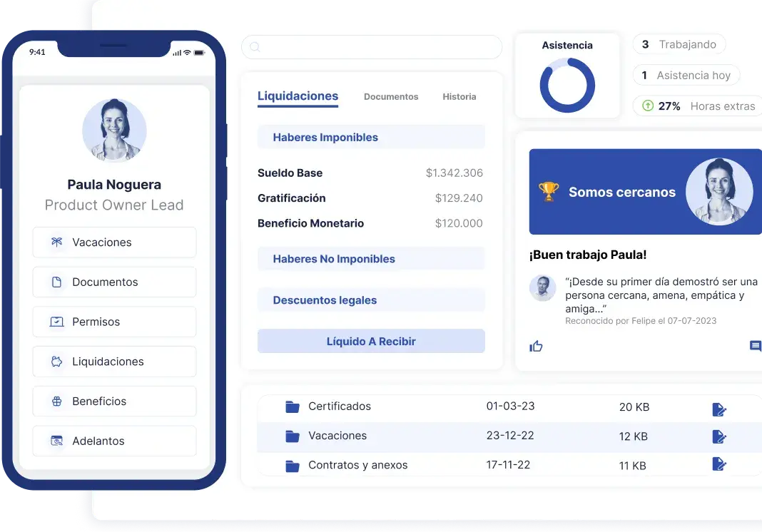Open the signed document icon for Vacaciones row
The image size is (762, 532).
click(x=718, y=437)
